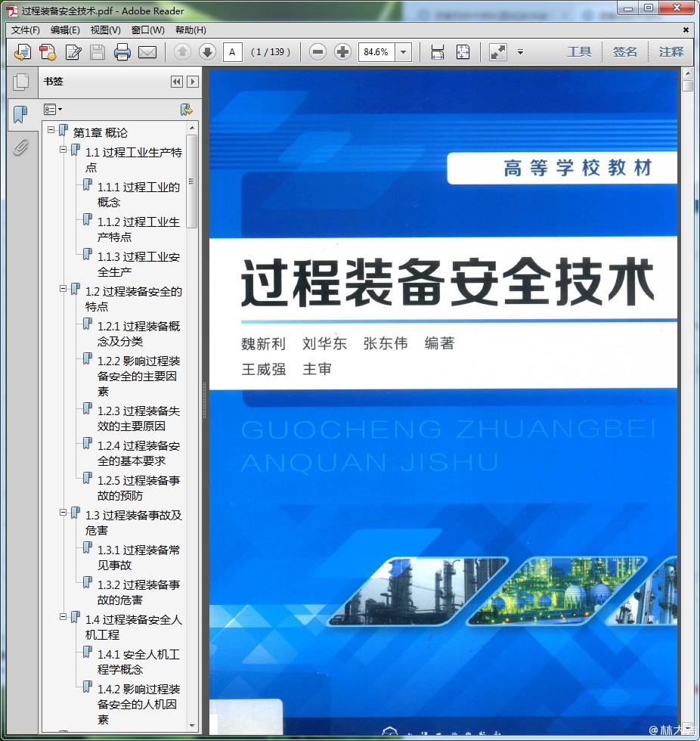
Task: Open the 帮助(H) menu
Action: pyautogui.click(x=190, y=30)
